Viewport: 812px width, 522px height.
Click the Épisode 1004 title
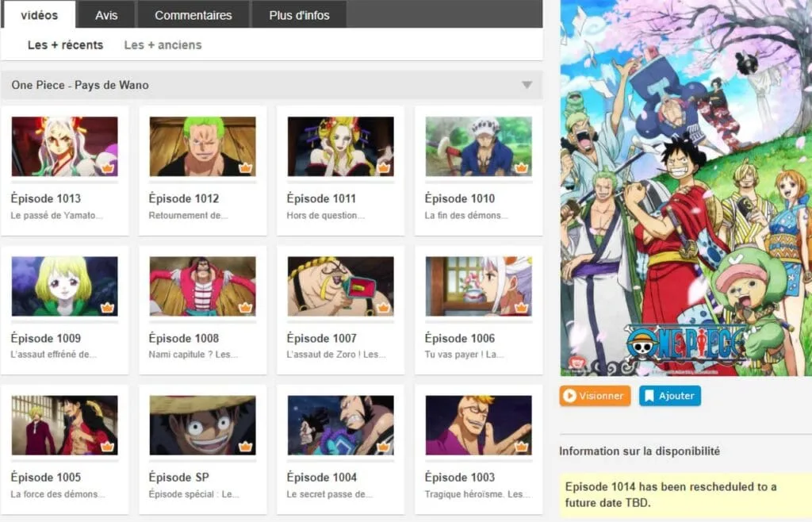322,477
